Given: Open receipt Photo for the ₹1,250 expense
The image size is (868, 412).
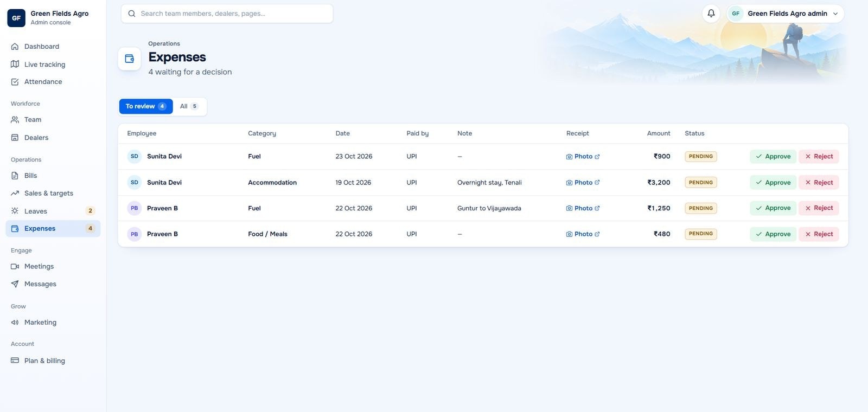Looking at the screenshot, I should [x=583, y=208].
